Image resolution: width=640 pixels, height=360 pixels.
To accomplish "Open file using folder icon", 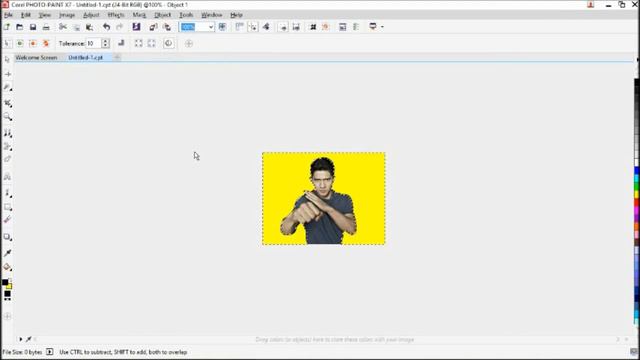I will (20, 27).
